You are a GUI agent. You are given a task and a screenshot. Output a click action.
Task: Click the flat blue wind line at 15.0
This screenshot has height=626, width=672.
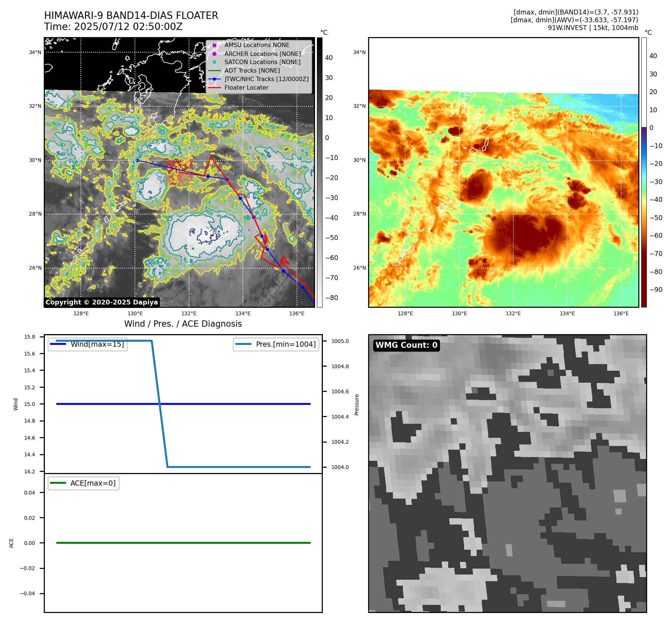[x=183, y=404]
